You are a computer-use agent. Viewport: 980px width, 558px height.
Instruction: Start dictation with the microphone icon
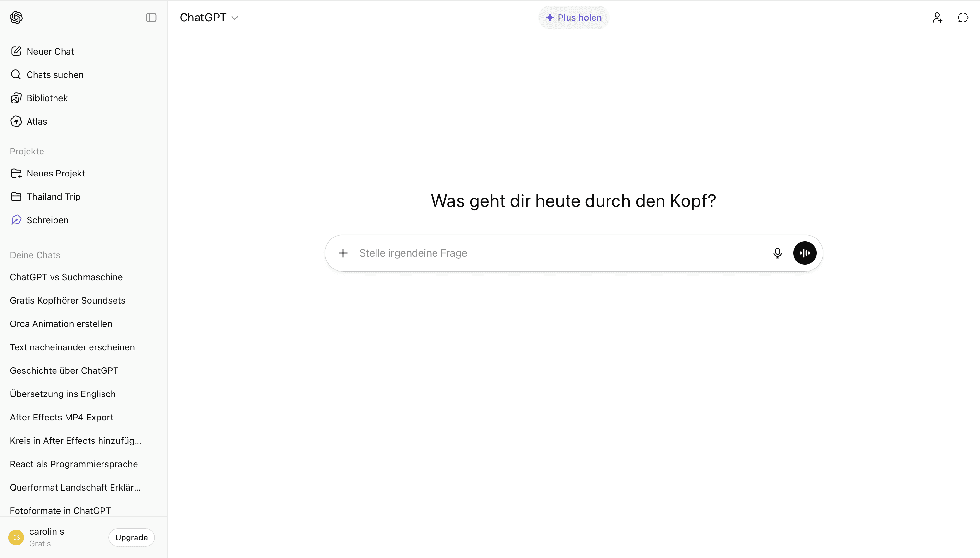[x=777, y=253]
